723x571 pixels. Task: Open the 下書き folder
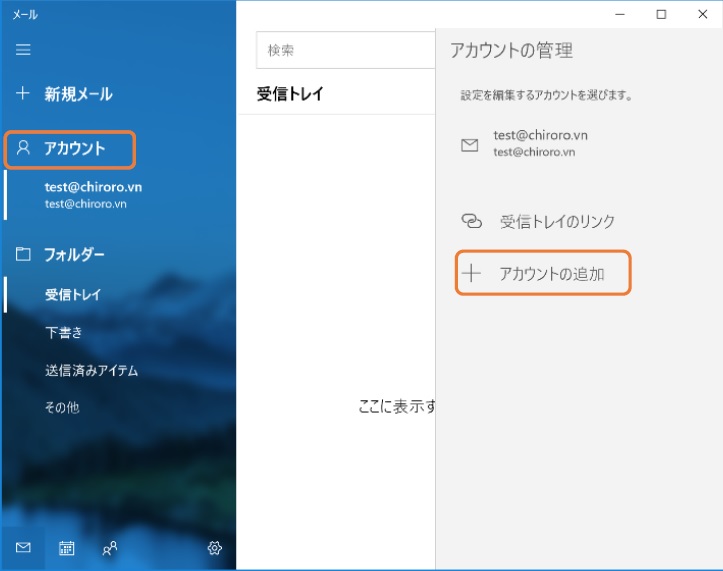click(64, 333)
